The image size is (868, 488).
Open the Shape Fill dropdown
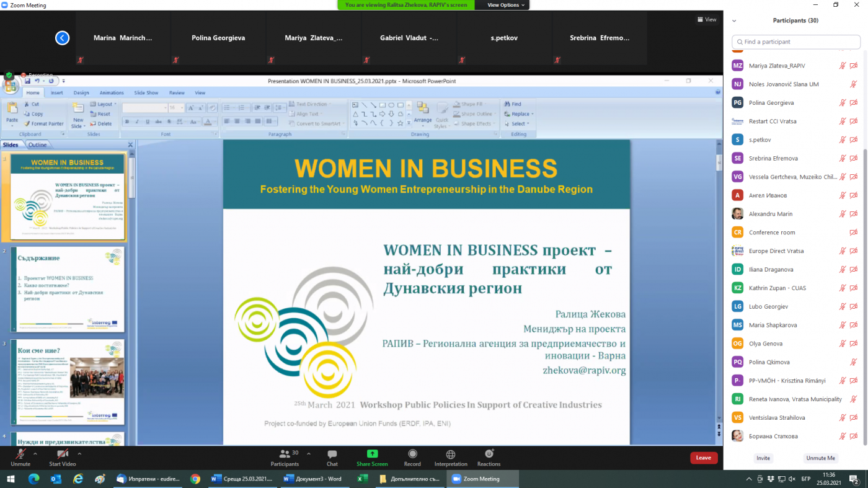pos(469,104)
